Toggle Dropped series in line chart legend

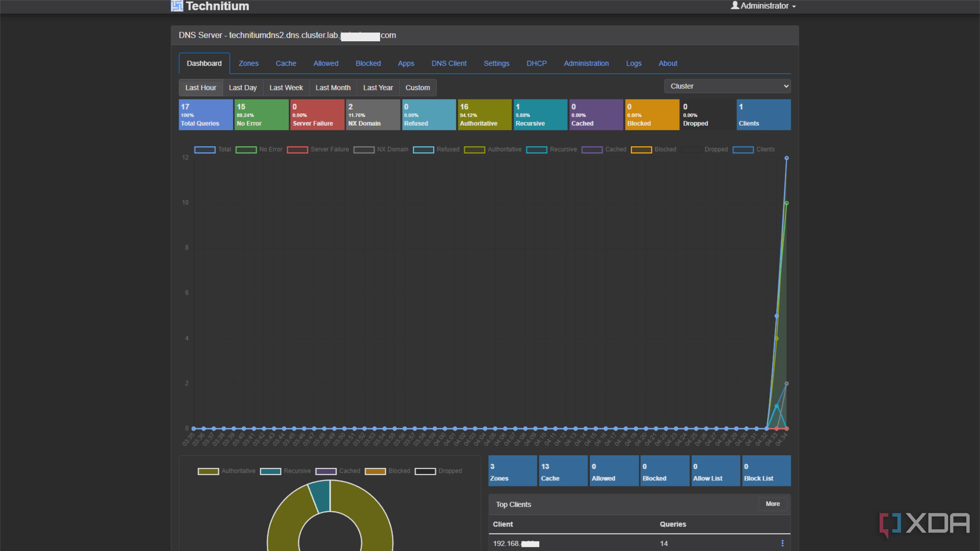[x=705, y=149]
